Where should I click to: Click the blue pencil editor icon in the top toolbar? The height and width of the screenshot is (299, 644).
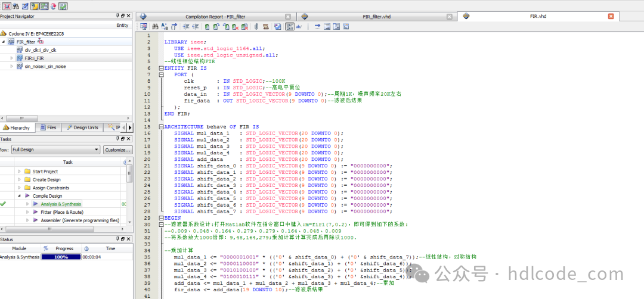(x=26, y=6)
